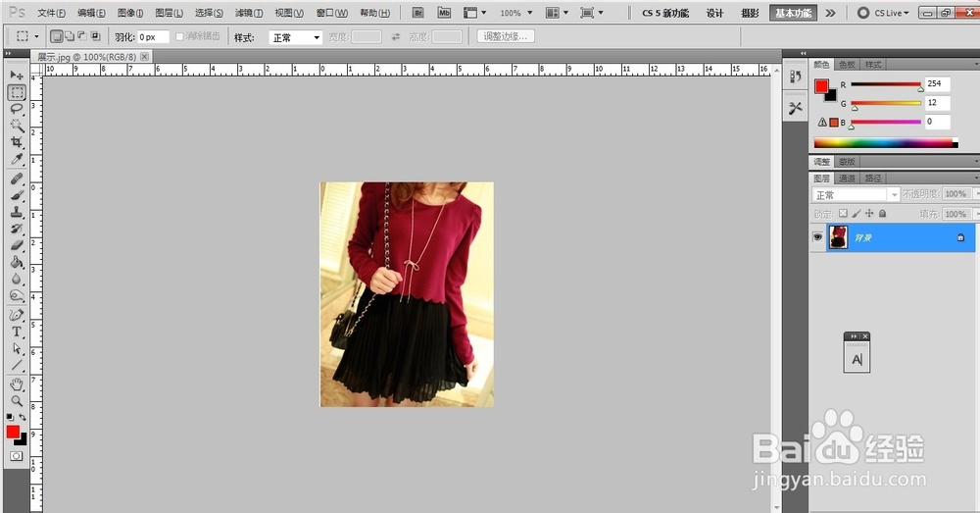Select the Type tool

[17, 332]
